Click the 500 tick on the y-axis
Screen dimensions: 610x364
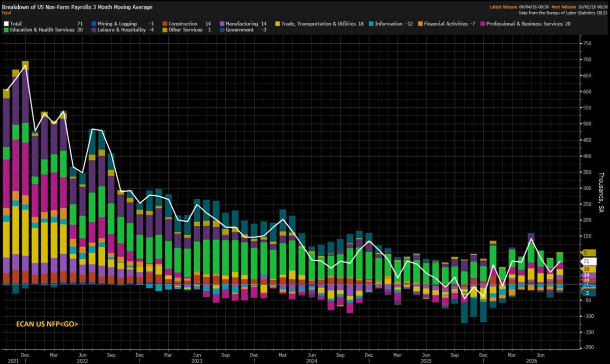pos(588,124)
